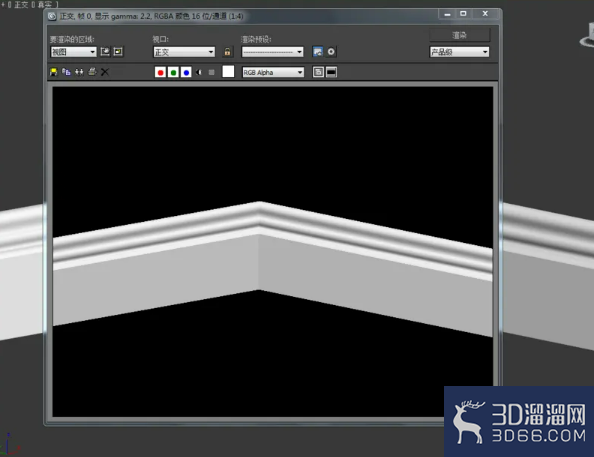Click the white color swatch
This screenshot has height=457, width=594.
[228, 72]
